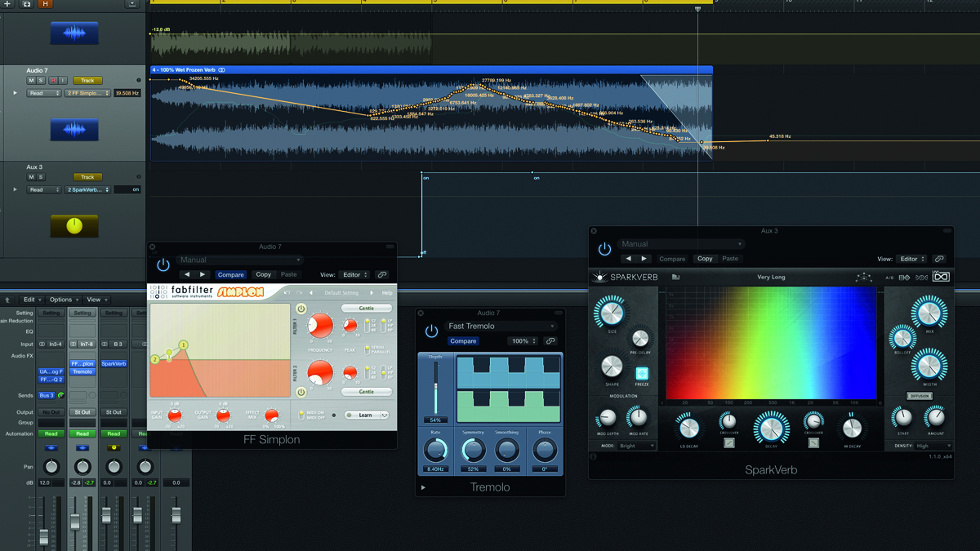Click the link icon in SparkVerb window
The height and width of the screenshot is (551, 980).
click(939, 259)
